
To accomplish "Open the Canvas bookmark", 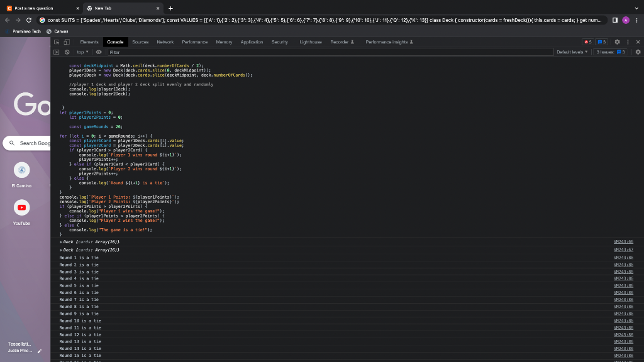I will (x=57, y=31).
